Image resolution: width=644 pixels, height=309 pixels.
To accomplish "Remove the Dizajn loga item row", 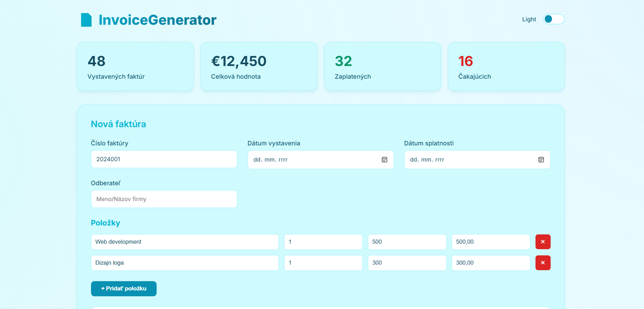I will (543, 263).
